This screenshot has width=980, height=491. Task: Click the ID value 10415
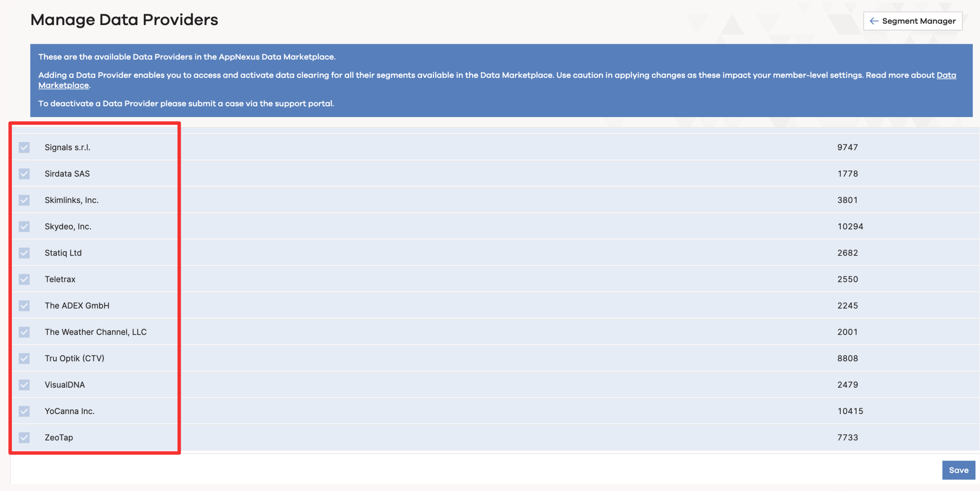pos(850,411)
